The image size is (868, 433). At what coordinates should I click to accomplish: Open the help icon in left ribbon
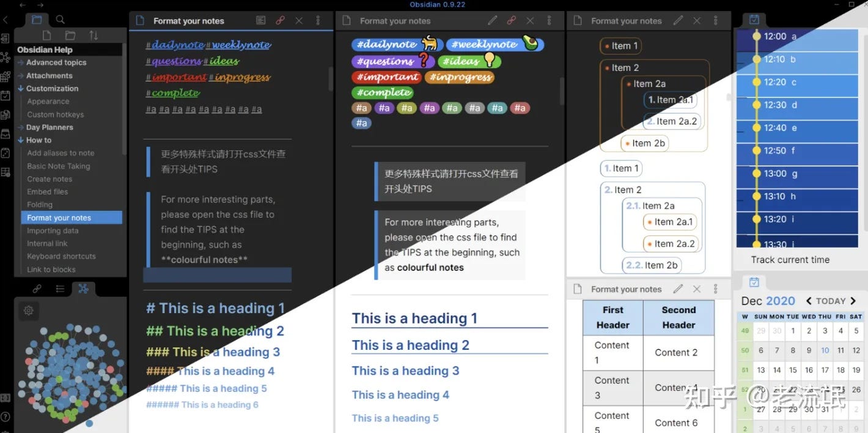(6, 416)
